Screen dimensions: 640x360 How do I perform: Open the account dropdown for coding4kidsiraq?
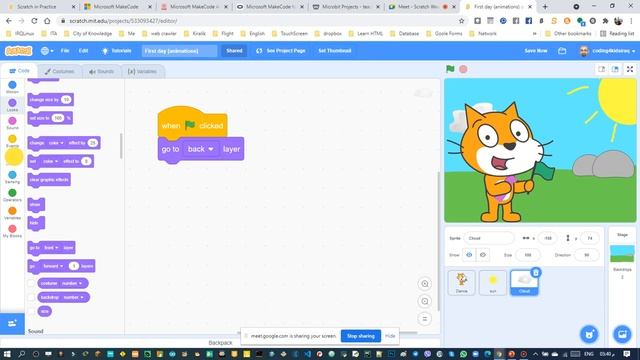(607, 51)
